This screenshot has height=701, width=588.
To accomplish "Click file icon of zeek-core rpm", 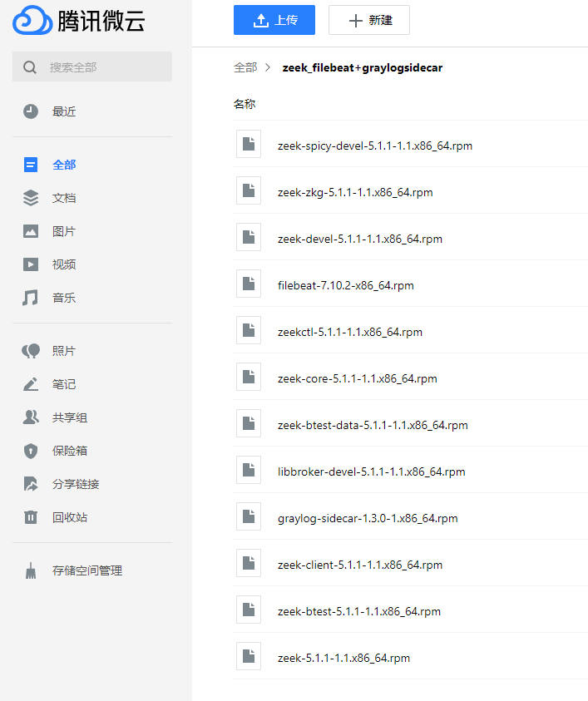I will click(249, 377).
